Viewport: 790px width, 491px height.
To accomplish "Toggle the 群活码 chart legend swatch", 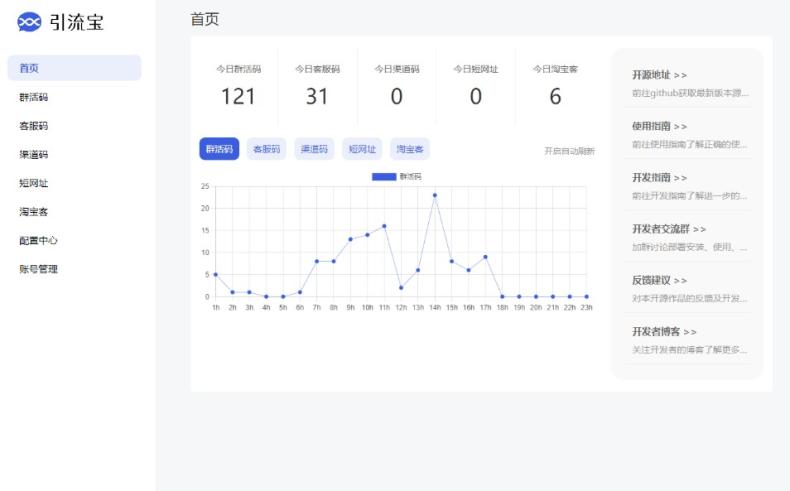I will click(x=384, y=177).
